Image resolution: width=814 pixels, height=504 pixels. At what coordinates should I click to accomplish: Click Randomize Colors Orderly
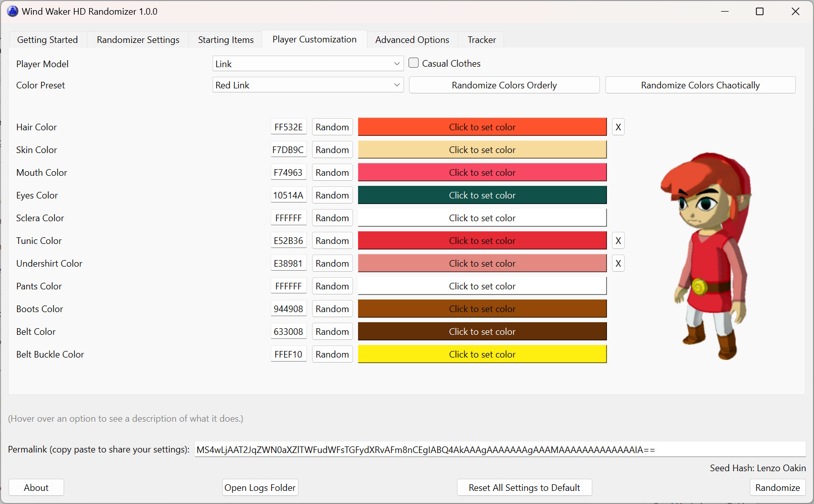pyautogui.click(x=504, y=85)
